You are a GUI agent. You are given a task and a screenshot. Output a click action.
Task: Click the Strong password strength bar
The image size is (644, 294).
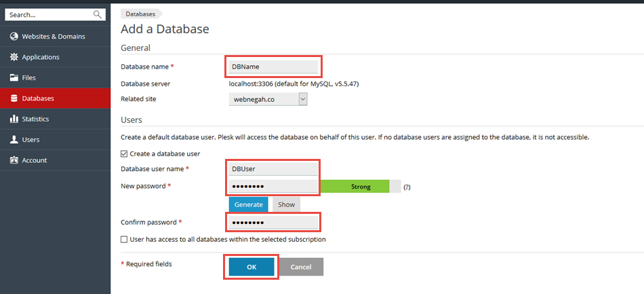pos(360,186)
